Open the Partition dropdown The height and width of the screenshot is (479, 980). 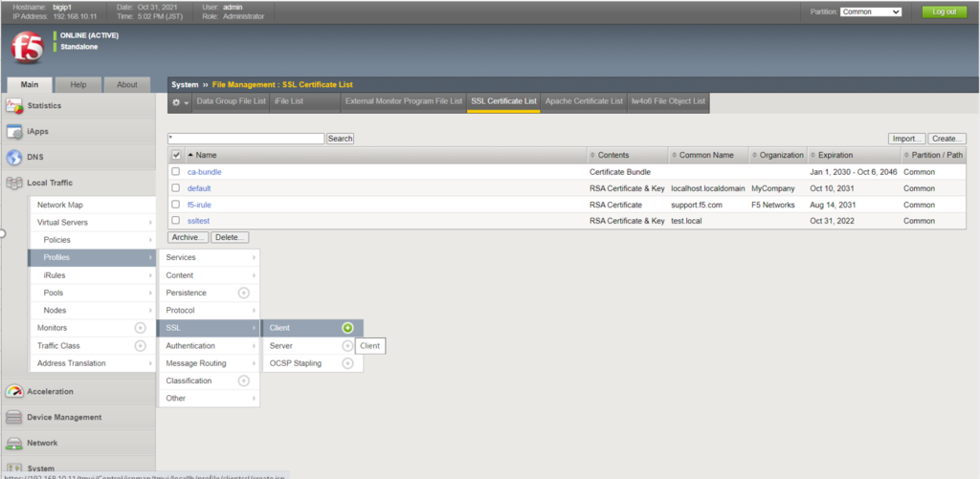(870, 12)
